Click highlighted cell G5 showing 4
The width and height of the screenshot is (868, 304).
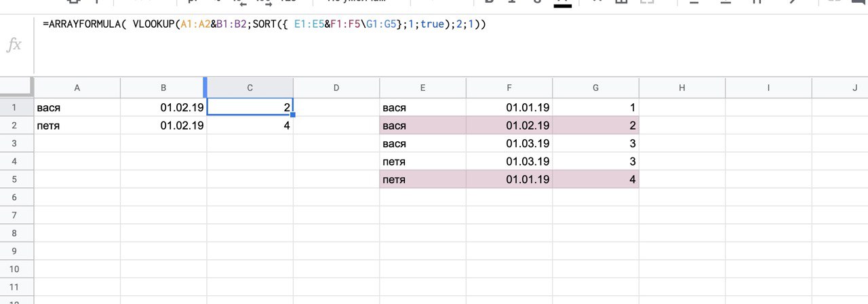[596, 179]
